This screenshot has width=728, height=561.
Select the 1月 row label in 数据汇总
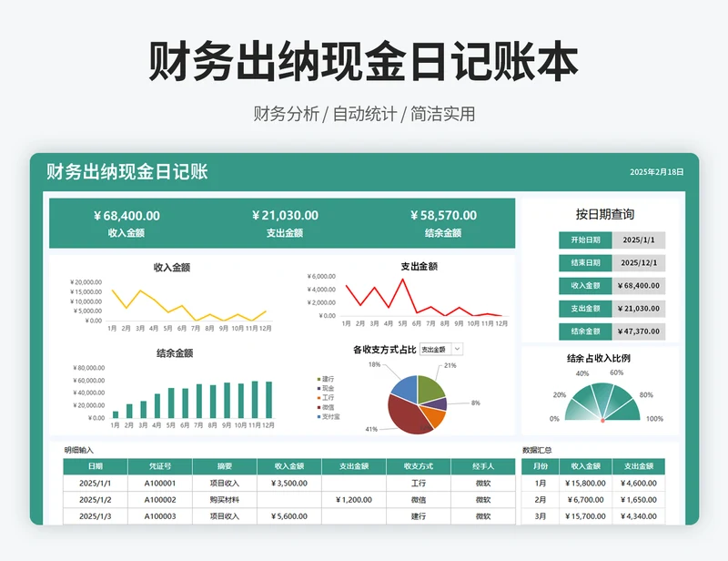541,484
